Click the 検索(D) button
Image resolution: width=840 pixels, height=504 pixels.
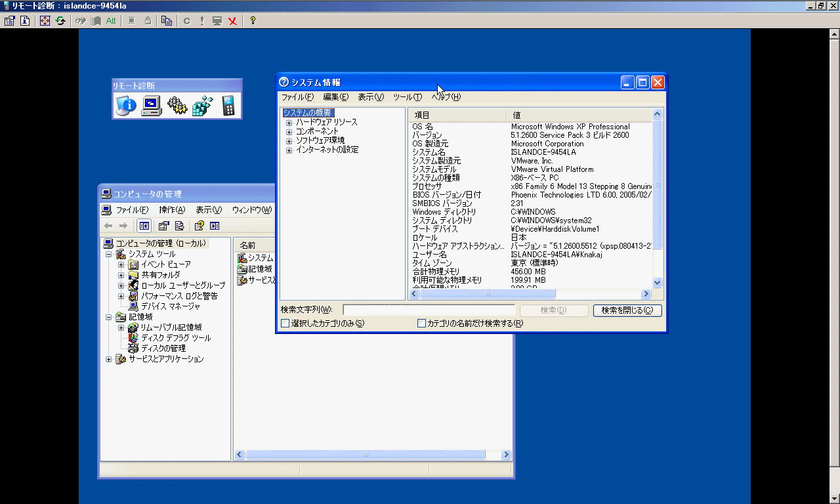point(553,310)
